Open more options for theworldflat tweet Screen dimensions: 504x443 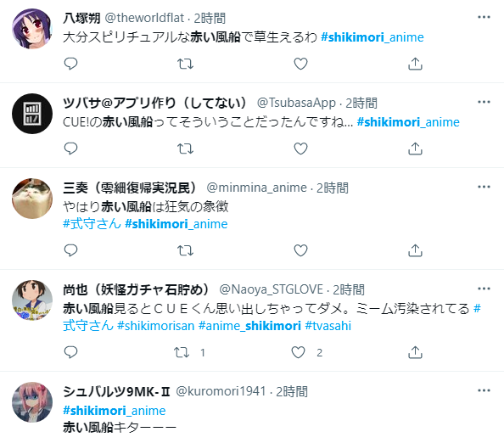(x=484, y=17)
